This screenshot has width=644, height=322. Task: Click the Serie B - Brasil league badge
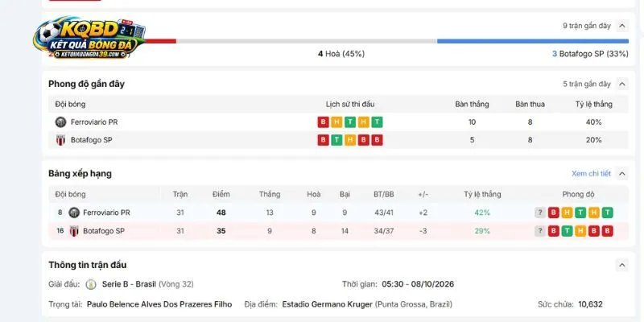click(x=91, y=284)
